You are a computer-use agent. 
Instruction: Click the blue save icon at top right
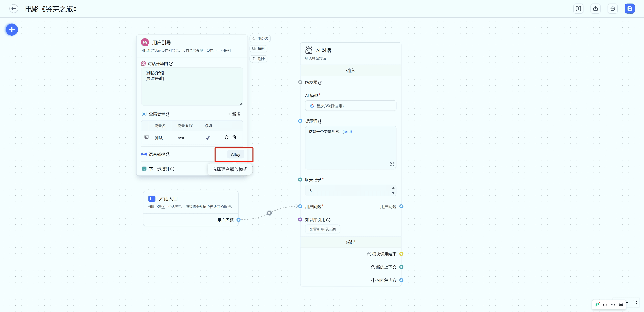coord(630,9)
